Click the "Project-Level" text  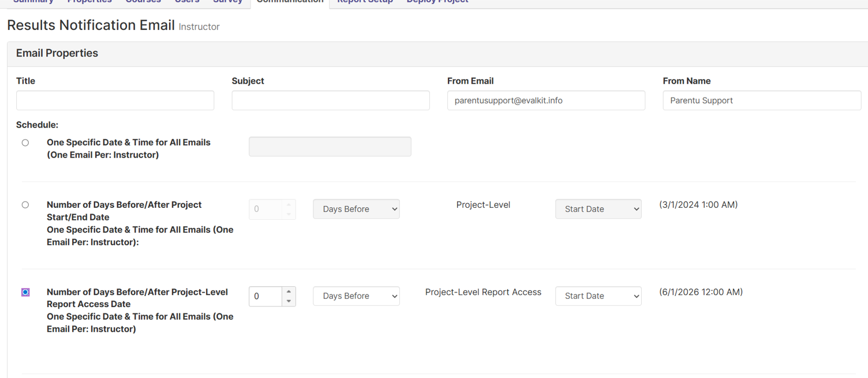pos(483,205)
